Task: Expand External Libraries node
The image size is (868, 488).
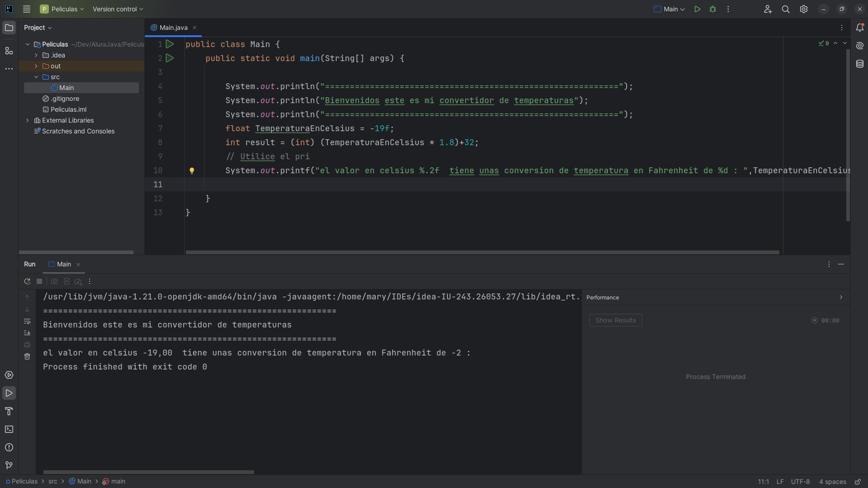Action: click(x=28, y=120)
